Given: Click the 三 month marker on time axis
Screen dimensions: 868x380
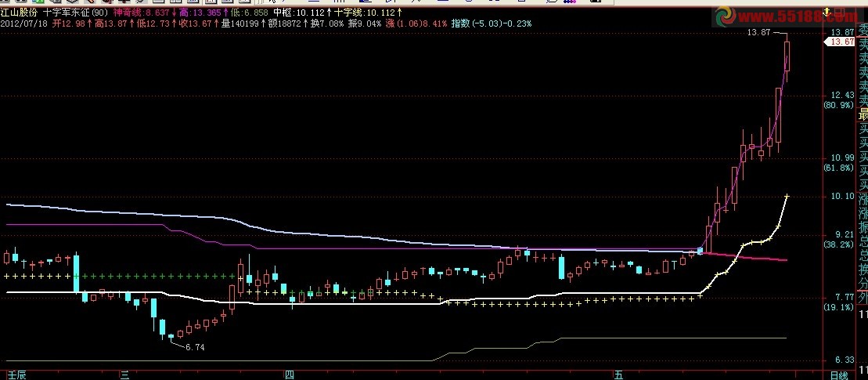Looking at the screenshot, I should tap(125, 375).
